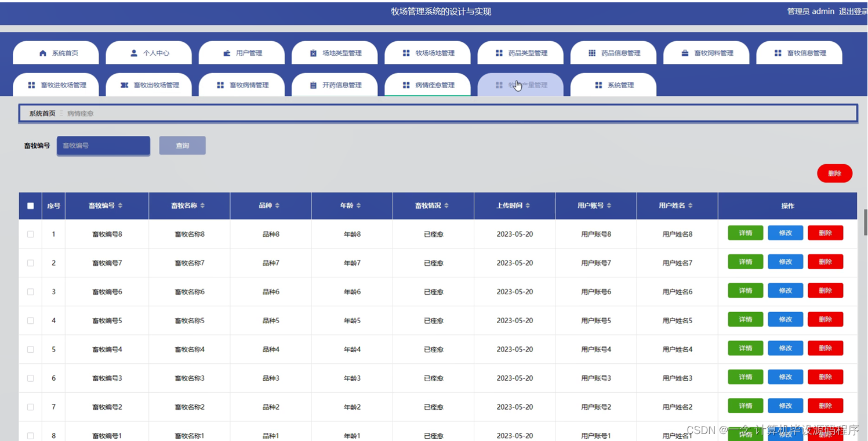View 详情 for 畜牧编号8 row
Viewport: 868px width, 441px height.
coord(746,233)
